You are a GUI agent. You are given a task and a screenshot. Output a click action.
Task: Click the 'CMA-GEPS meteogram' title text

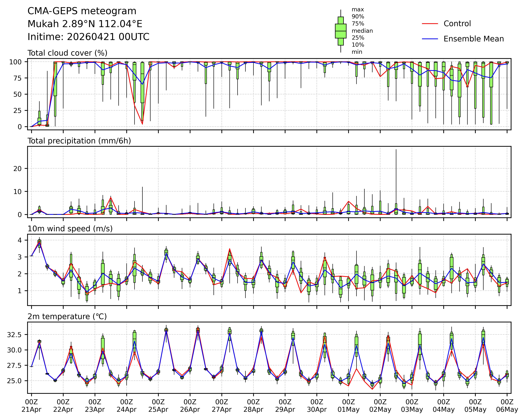pos(82,11)
